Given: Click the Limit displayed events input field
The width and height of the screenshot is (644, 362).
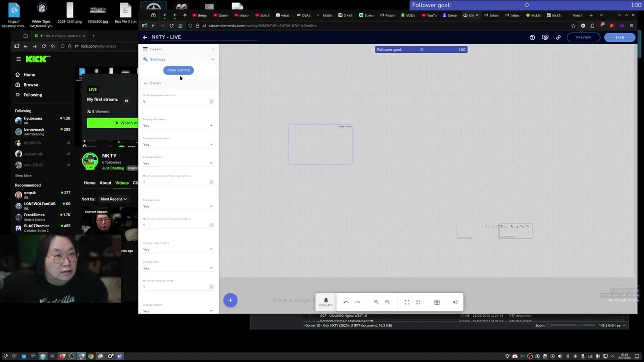Looking at the screenshot, I should [x=178, y=101].
